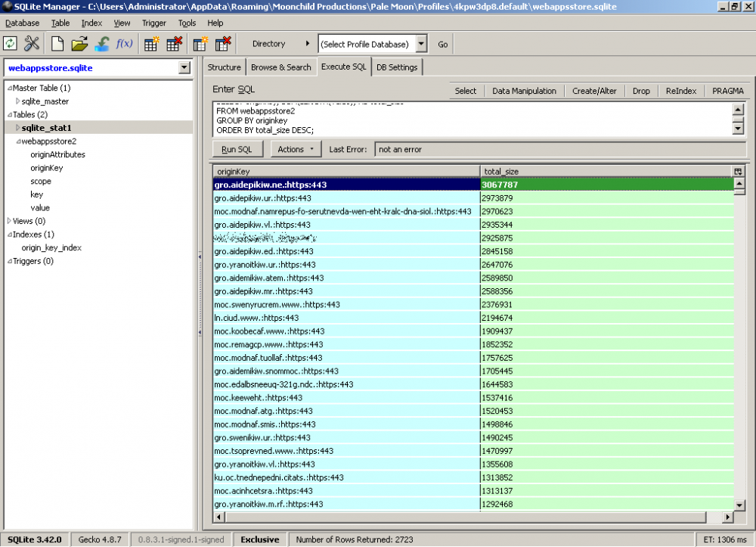Click the Go button
The width and height of the screenshot is (756, 547).
pos(443,44)
